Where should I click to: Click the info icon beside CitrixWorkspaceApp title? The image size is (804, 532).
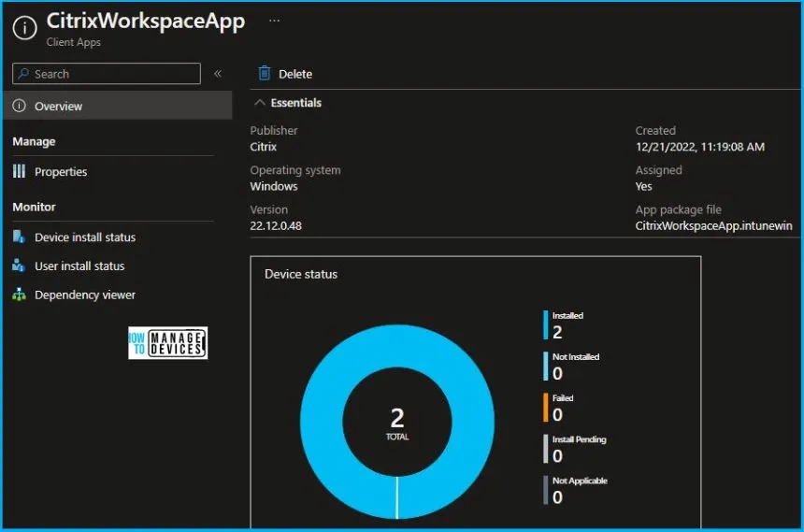click(x=24, y=27)
